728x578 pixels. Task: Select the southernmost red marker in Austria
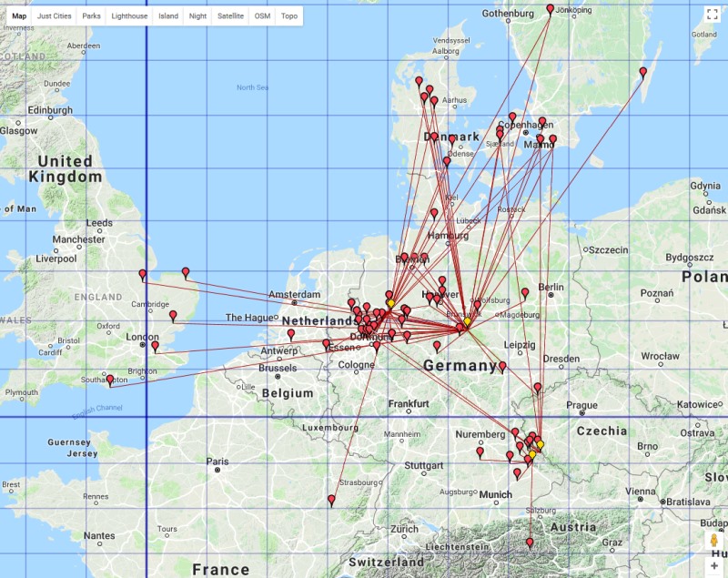(x=530, y=543)
